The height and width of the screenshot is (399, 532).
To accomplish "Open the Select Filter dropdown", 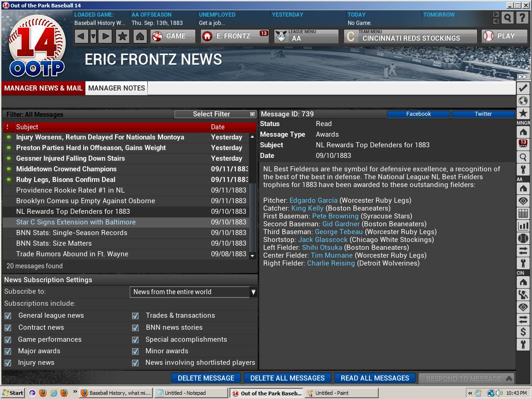I will click(x=215, y=114).
